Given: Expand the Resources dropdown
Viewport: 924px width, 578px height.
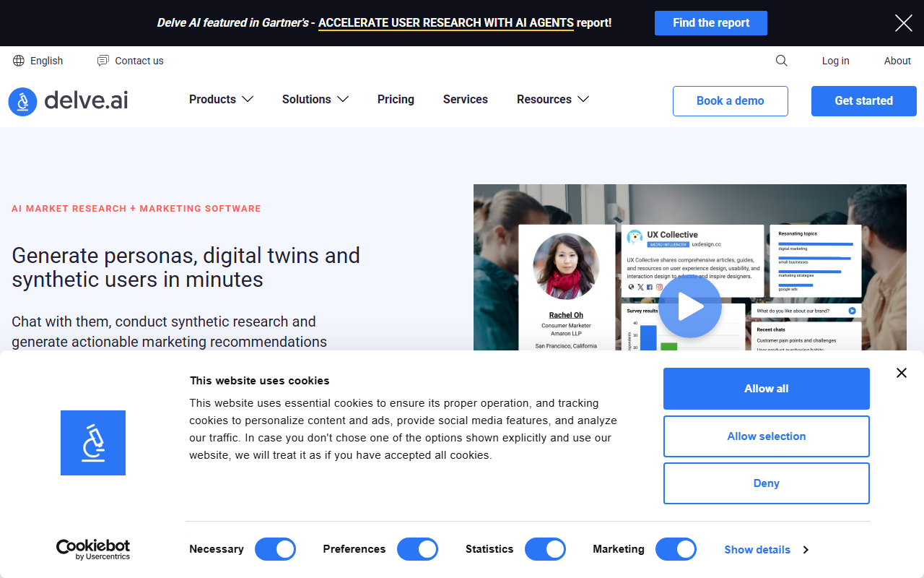Looking at the screenshot, I should (553, 100).
